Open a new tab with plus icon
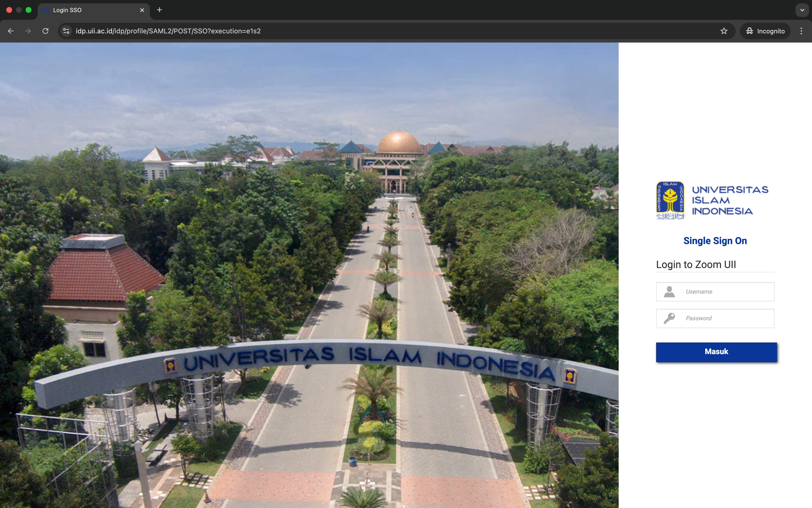This screenshot has height=508, width=812. click(159, 10)
